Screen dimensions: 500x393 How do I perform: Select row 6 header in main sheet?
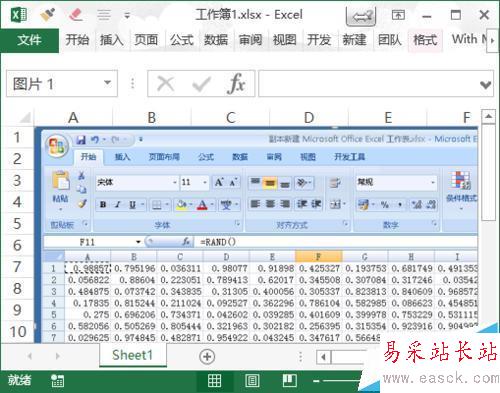(17, 245)
